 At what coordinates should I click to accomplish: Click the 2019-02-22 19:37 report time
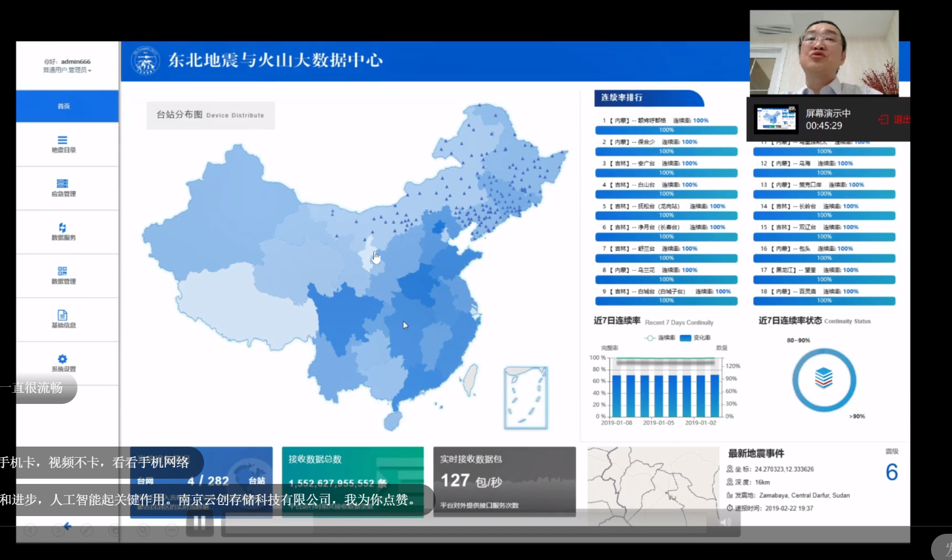click(789, 508)
